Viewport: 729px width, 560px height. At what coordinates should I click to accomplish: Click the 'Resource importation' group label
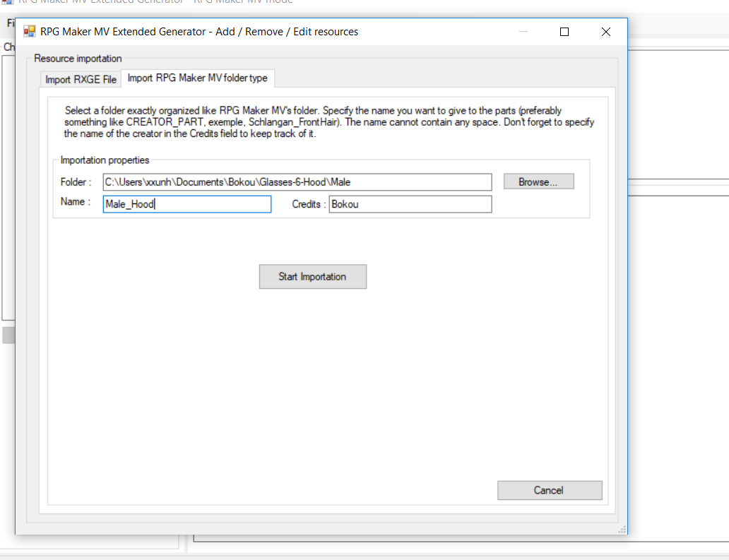tap(78, 59)
